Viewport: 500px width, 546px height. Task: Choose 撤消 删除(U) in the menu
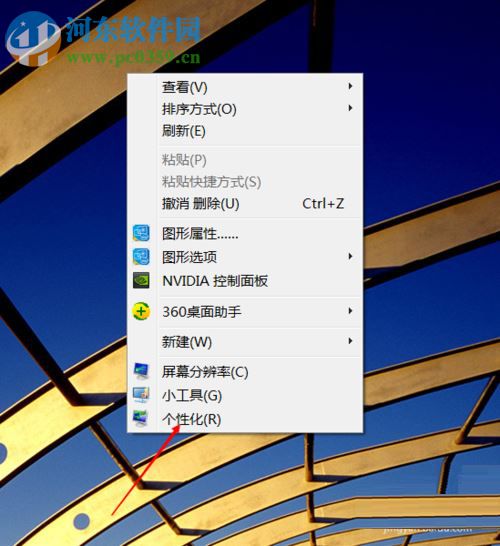245,204
